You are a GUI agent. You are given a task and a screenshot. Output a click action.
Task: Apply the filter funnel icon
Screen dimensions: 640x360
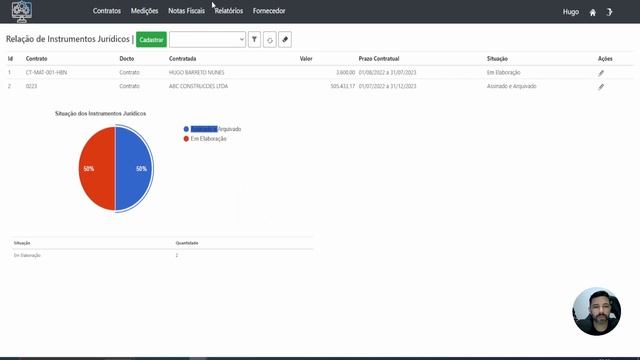pyautogui.click(x=254, y=40)
